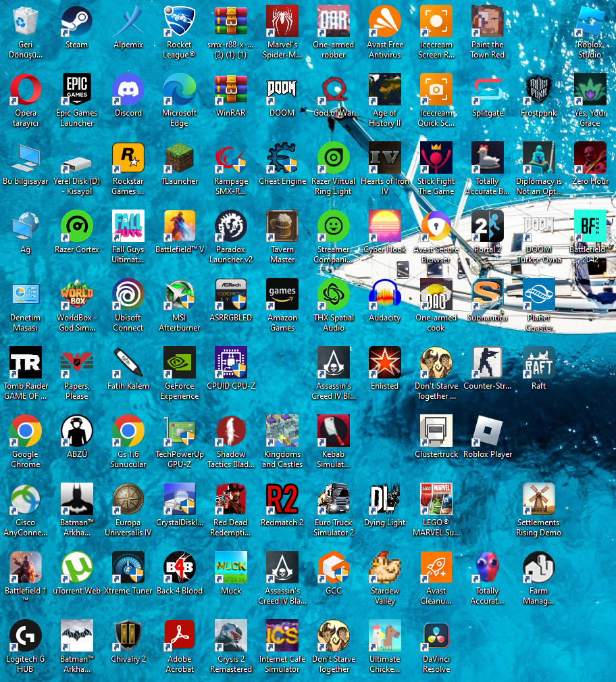Screen dimensions: 616x682
Task: Select the Cheat Engine icon
Action: pos(282,158)
